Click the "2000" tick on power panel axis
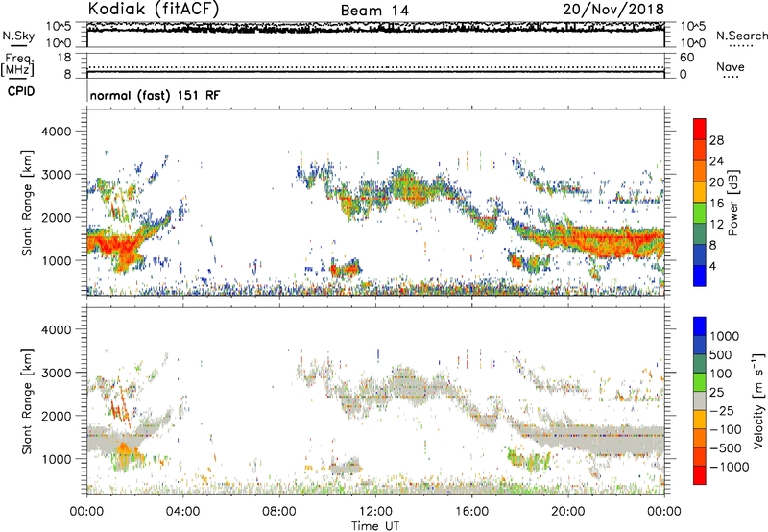 tap(56, 217)
